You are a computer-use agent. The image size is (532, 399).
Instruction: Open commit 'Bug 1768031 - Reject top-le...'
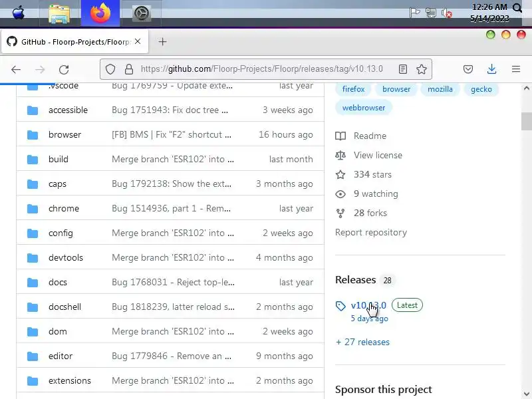coord(173,282)
